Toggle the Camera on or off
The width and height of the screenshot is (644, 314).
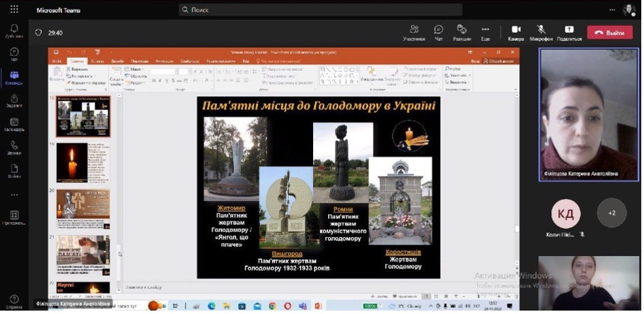(x=516, y=31)
